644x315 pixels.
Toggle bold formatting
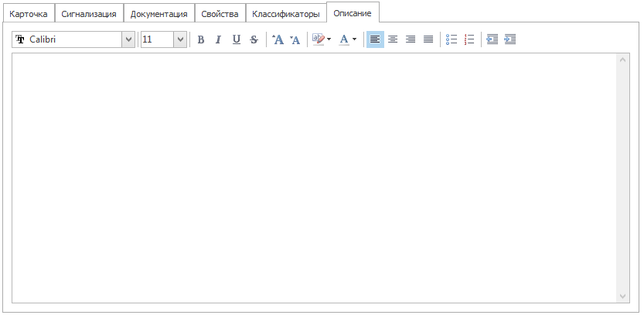click(201, 39)
